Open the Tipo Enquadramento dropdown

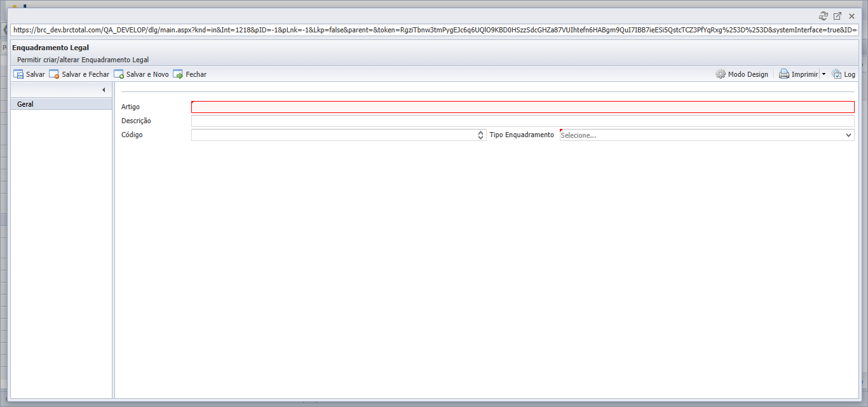coord(707,135)
